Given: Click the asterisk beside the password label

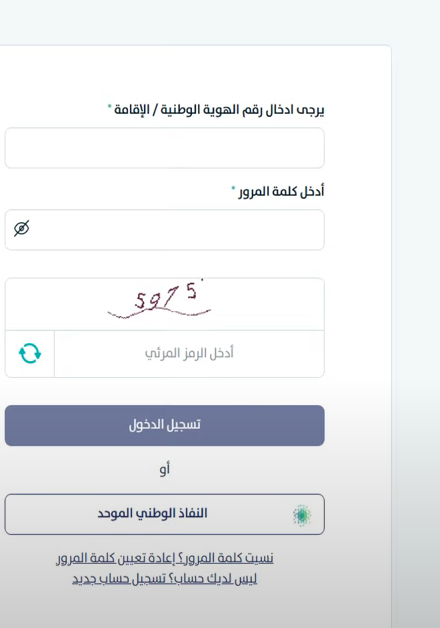Looking at the screenshot, I should click(x=233, y=188).
